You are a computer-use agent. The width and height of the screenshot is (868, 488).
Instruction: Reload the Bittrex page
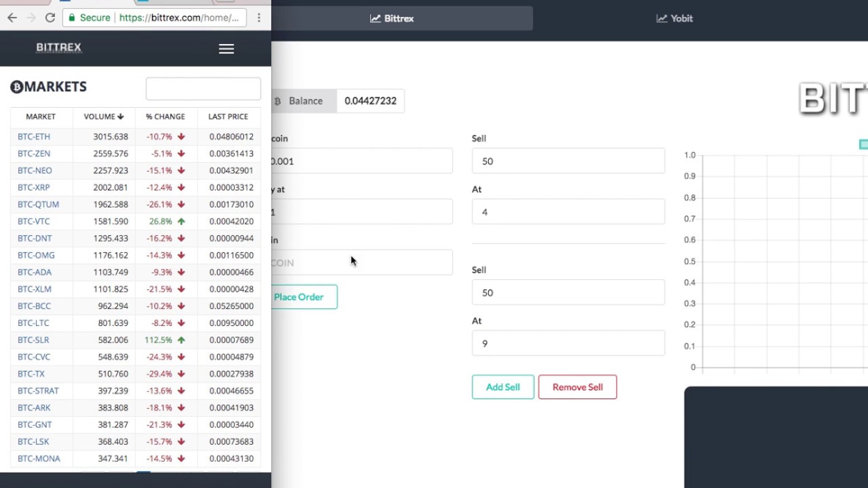(x=50, y=18)
